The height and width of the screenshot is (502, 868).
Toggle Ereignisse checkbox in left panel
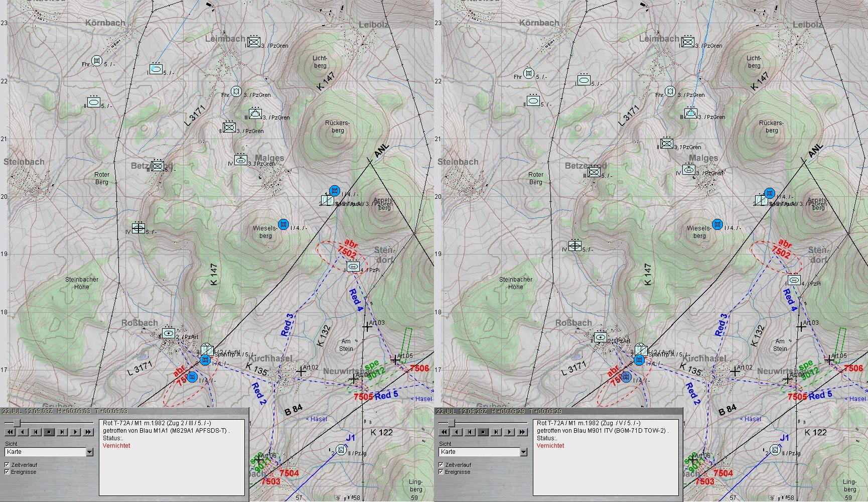[7, 472]
